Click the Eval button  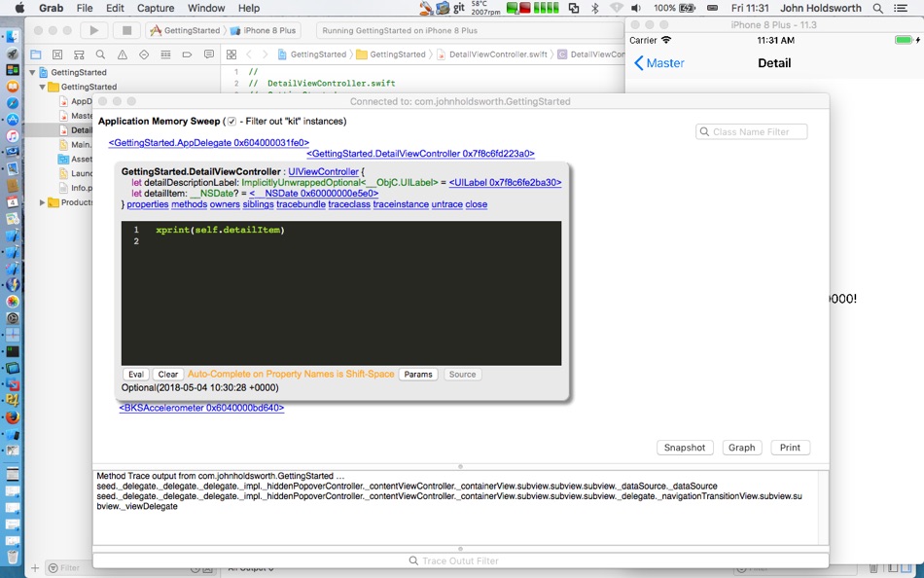click(136, 375)
